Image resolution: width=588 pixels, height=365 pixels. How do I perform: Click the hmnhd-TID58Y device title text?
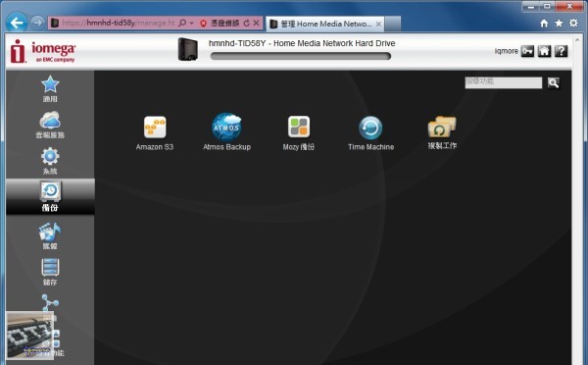click(302, 43)
